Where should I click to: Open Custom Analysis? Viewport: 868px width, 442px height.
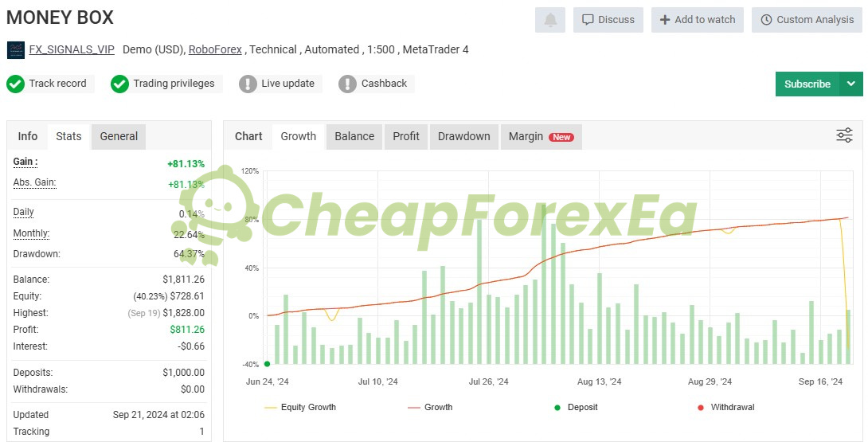click(x=807, y=20)
